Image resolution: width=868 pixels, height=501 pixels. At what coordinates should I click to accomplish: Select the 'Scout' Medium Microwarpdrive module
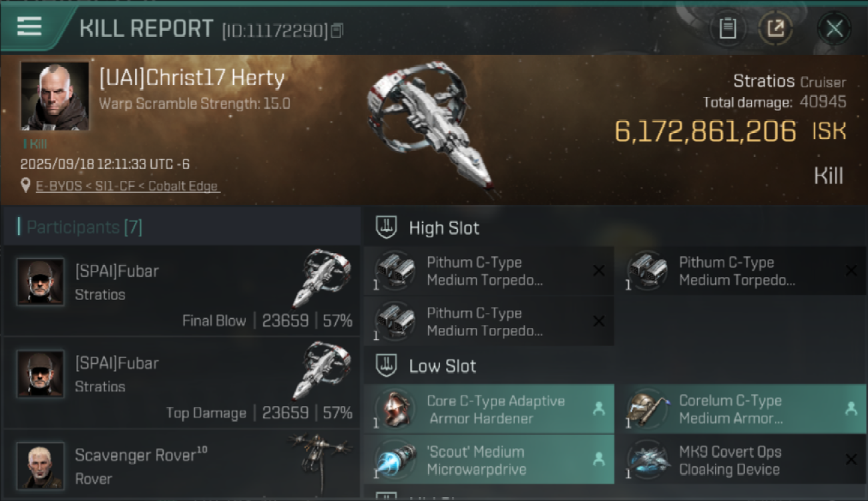click(489, 460)
